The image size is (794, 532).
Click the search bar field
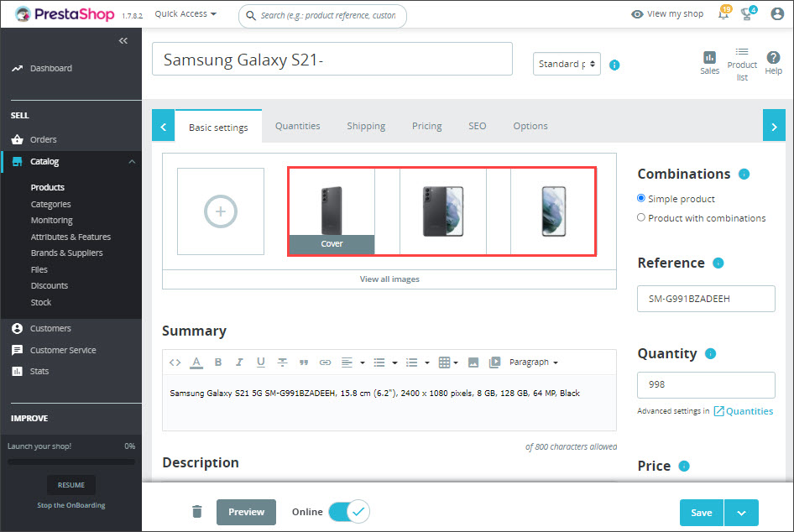click(322, 16)
